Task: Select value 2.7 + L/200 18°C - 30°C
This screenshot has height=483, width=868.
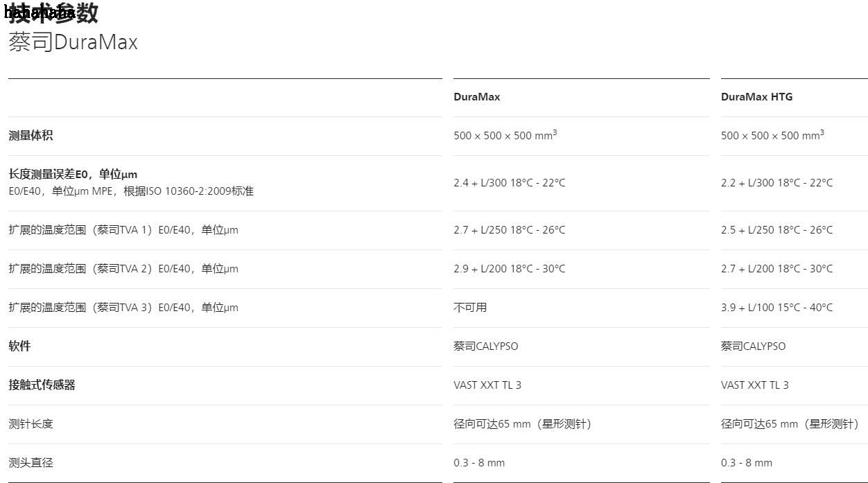Action: pyautogui.click(x=776, y=269)
